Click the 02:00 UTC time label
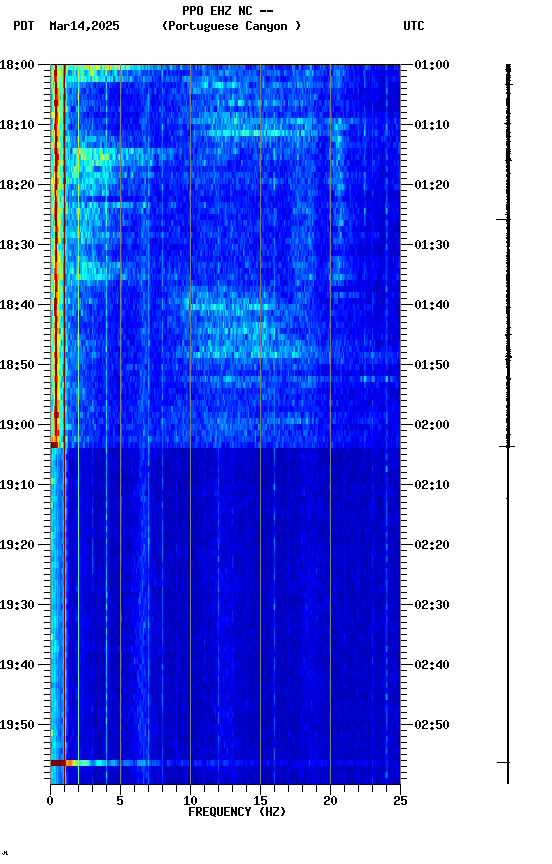 432,425
